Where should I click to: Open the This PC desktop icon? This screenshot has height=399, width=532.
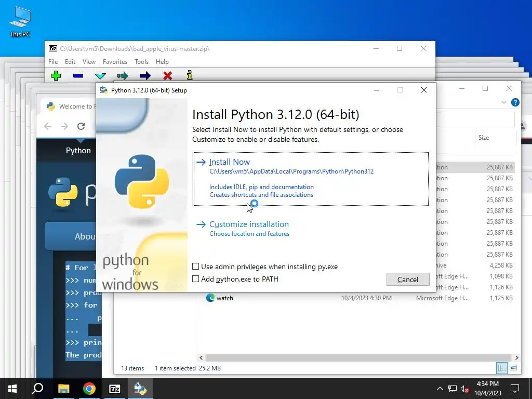20,22
